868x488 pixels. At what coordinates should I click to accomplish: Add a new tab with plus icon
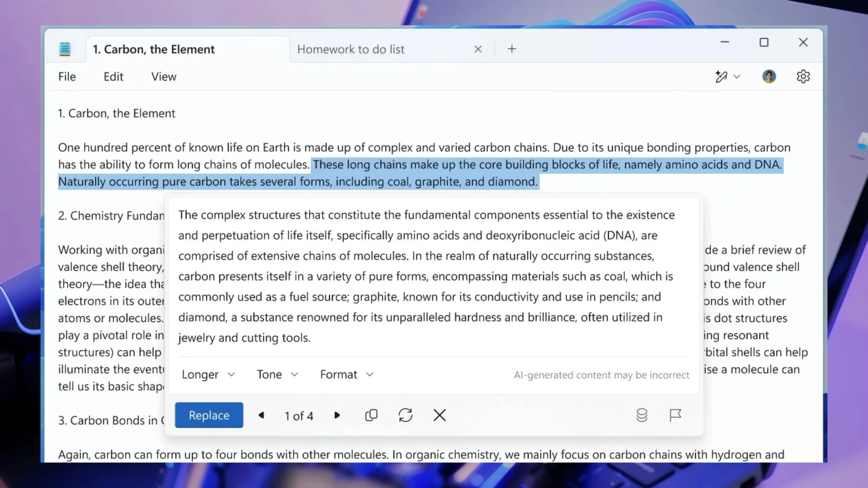512,49
